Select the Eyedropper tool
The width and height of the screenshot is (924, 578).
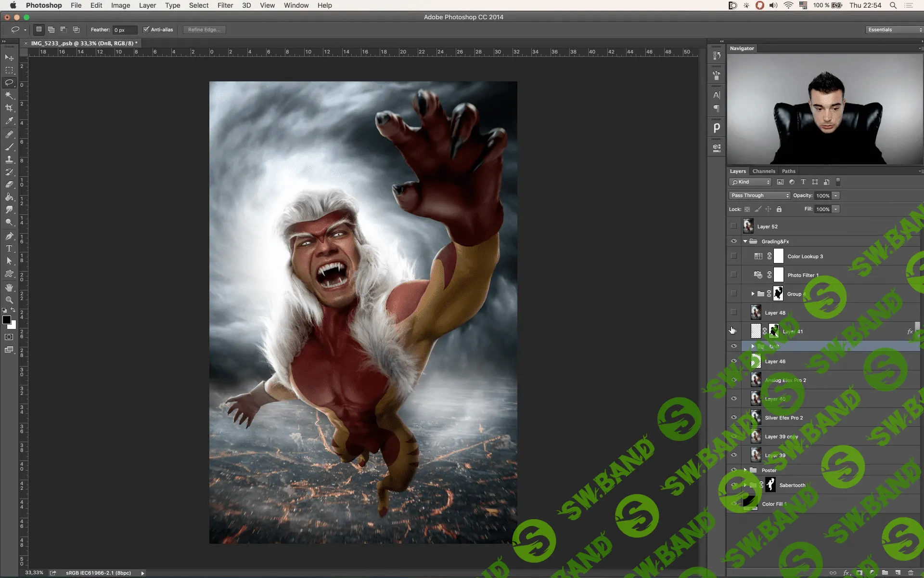(9, 121)
